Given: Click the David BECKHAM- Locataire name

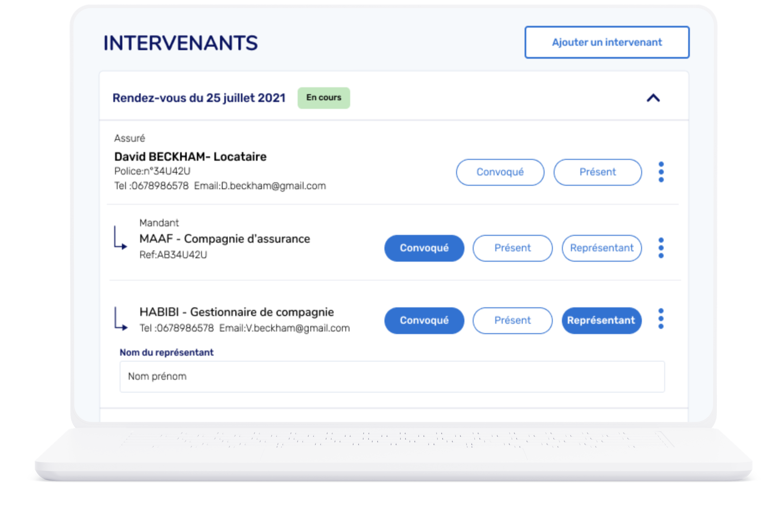Looking at the screenshot, I should pyautogui.click(x=190, y=157).
